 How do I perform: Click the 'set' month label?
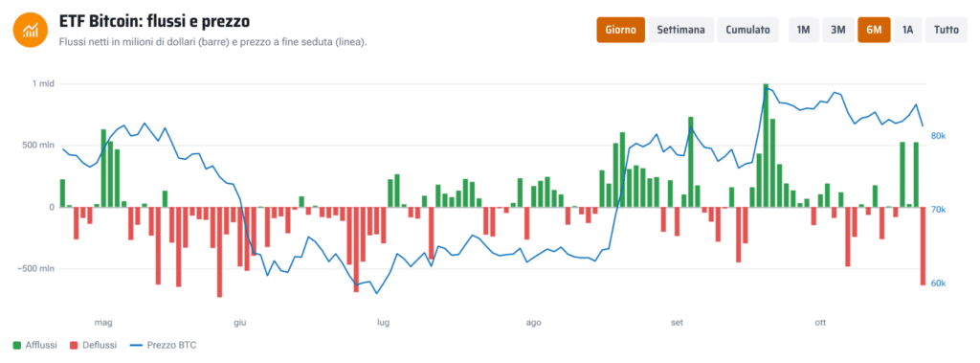(677, 323)
